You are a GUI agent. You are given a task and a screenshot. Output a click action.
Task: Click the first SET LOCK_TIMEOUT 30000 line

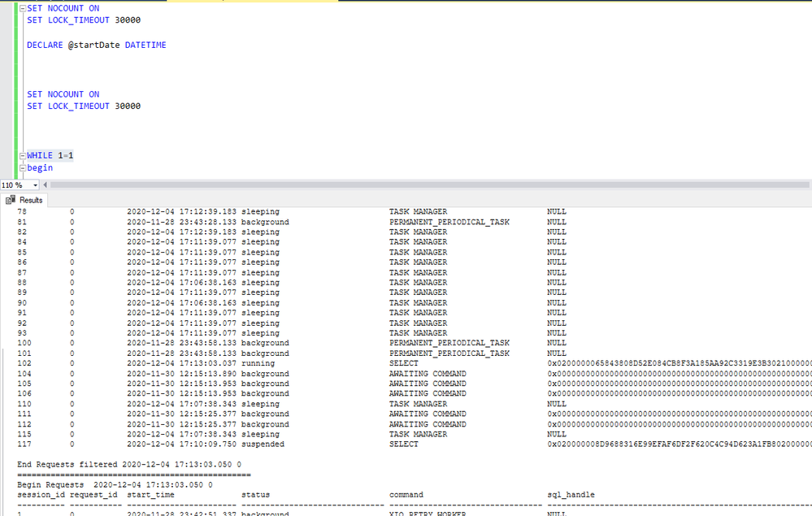84,20
